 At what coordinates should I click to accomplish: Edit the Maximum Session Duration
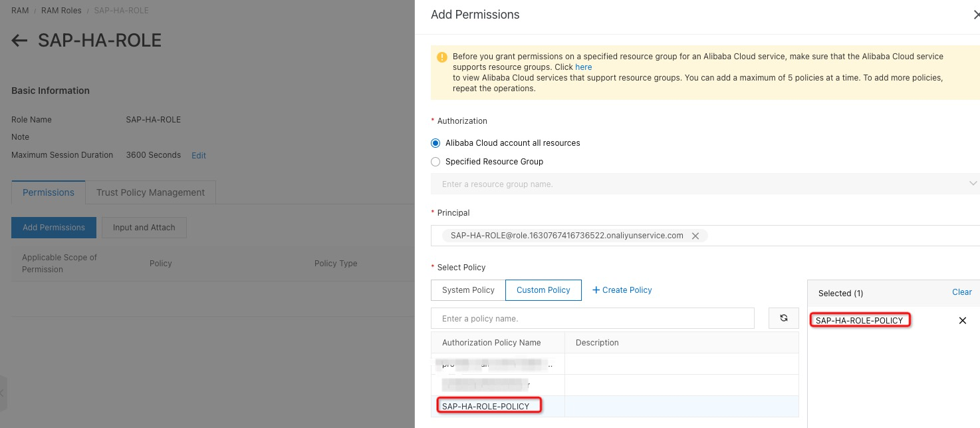[x=198, y=155]
